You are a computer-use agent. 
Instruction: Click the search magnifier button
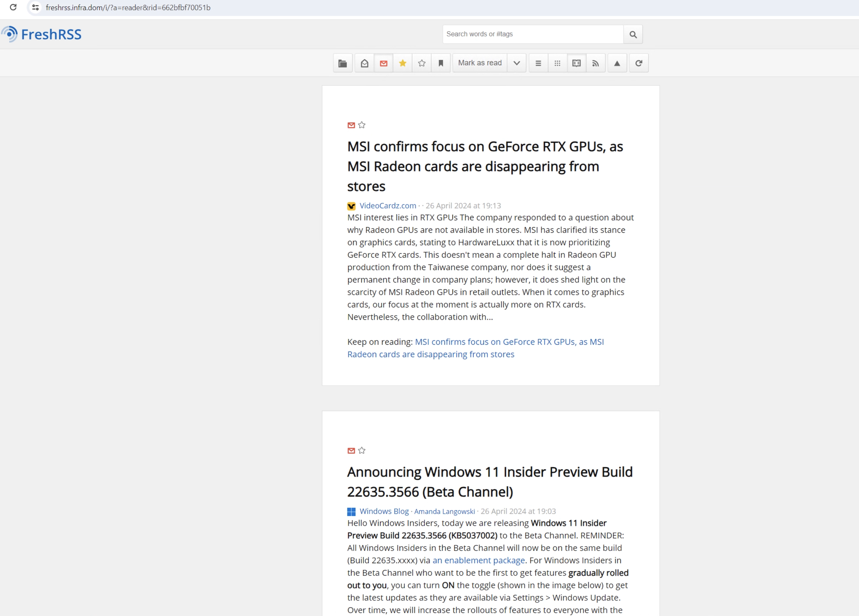click(x=633, y=34)
